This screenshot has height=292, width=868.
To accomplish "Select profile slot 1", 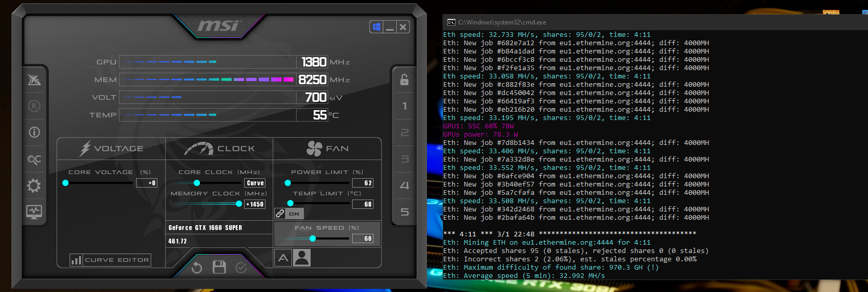I will click(x=404, y=106).
